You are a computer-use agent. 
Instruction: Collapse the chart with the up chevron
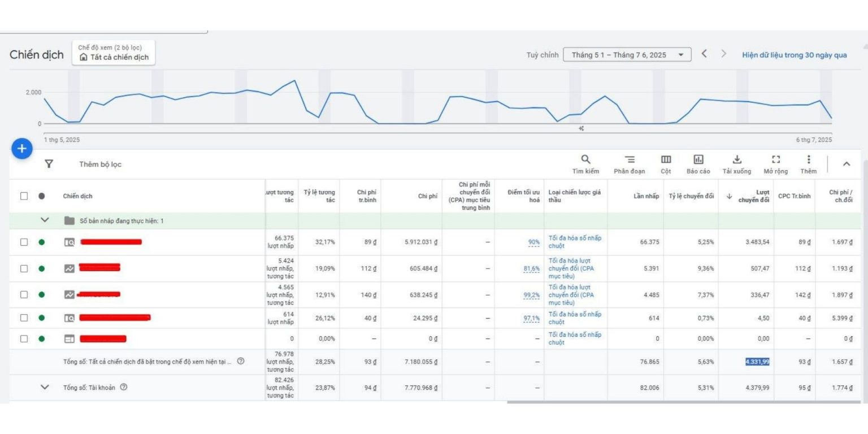pyautogui.click(x=846, y=164)
